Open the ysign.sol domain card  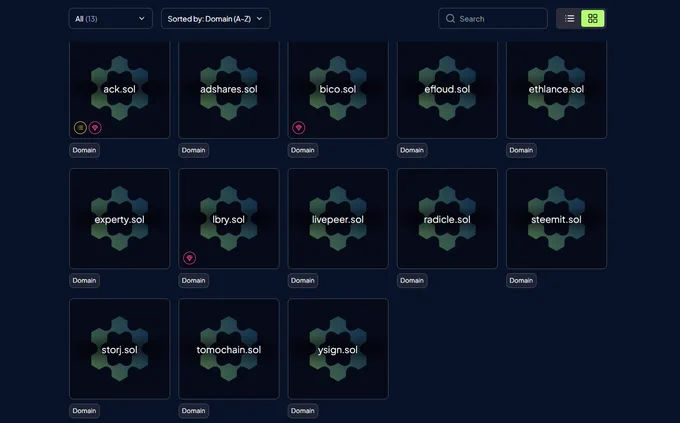(338, 349)
